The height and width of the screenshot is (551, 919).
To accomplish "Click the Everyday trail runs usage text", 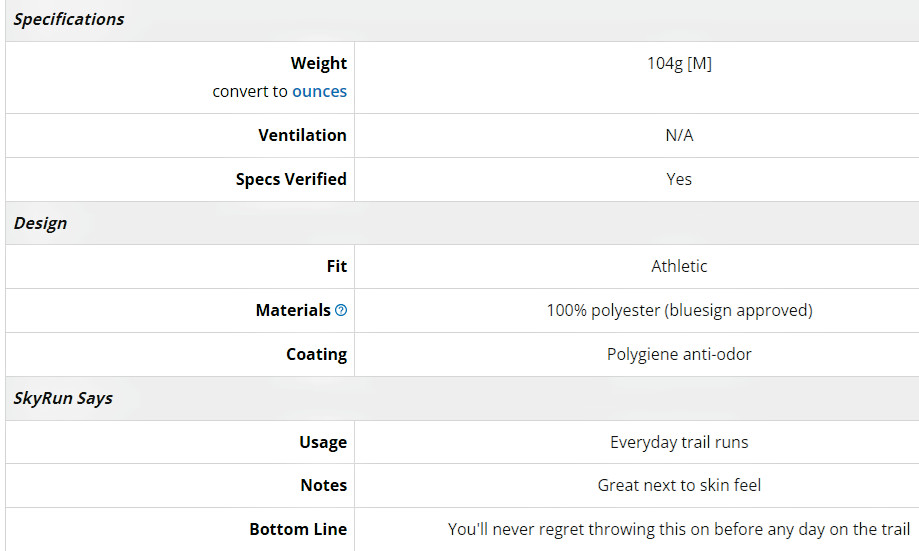I will (x=679, y=442).
